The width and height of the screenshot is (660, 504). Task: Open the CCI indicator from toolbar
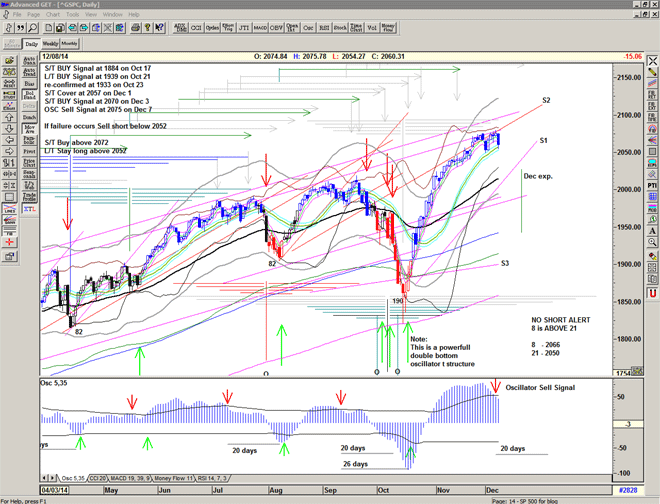pyautogui.click(x=197, y=28)
